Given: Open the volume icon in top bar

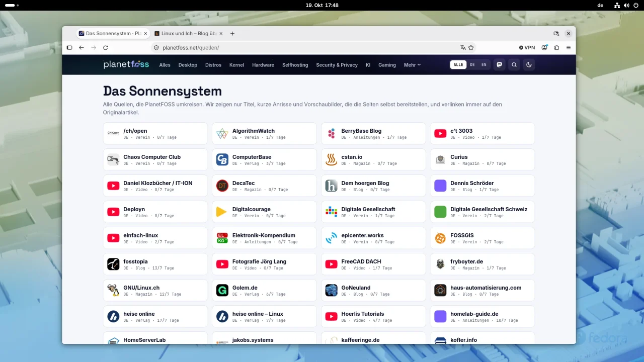Looking at the screenshot, I should click(626, 5).
